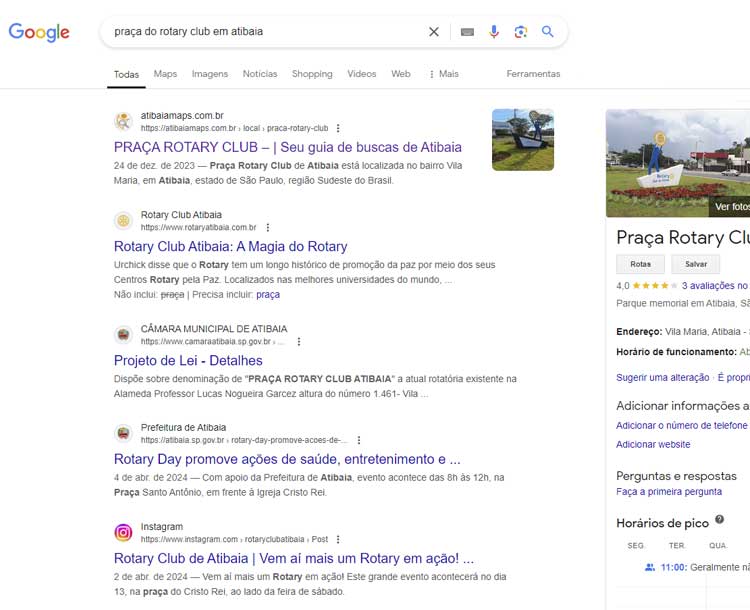Click the star rating in the panel
Image resolution: width=750 pixels, height=610 pixels.
pyautogui.click(x=654, y=286)
